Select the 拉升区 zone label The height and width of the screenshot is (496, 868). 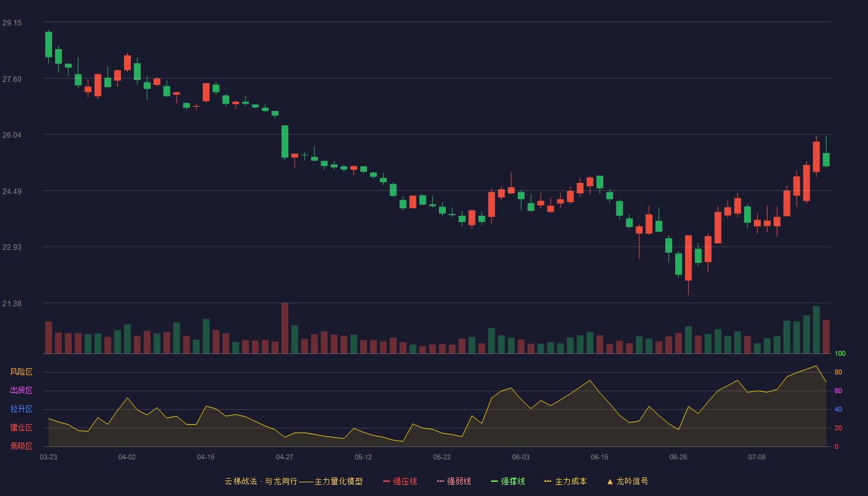point(21,409)
